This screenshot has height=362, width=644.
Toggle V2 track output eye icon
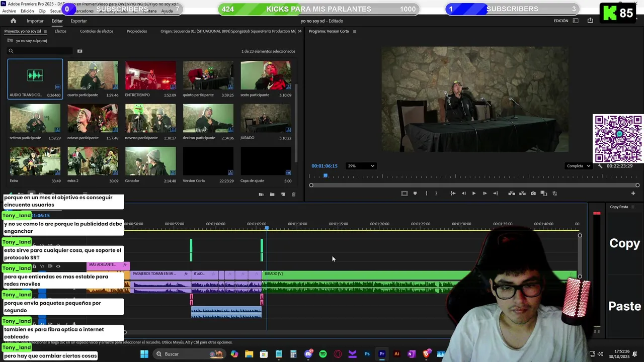point(58,266)
